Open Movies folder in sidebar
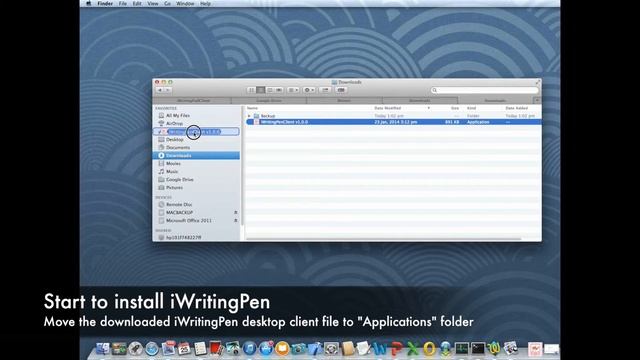This screenshot has height=360, width=640. click(173, 163)
